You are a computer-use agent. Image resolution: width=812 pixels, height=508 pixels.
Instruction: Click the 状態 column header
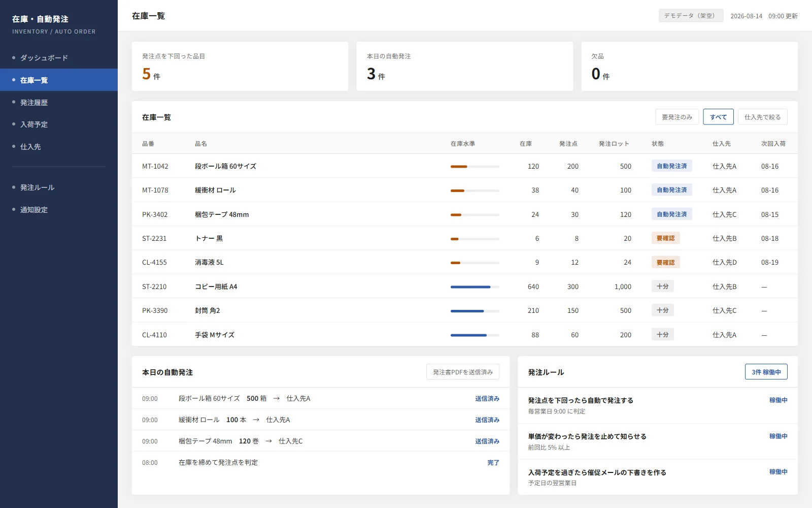658,144
